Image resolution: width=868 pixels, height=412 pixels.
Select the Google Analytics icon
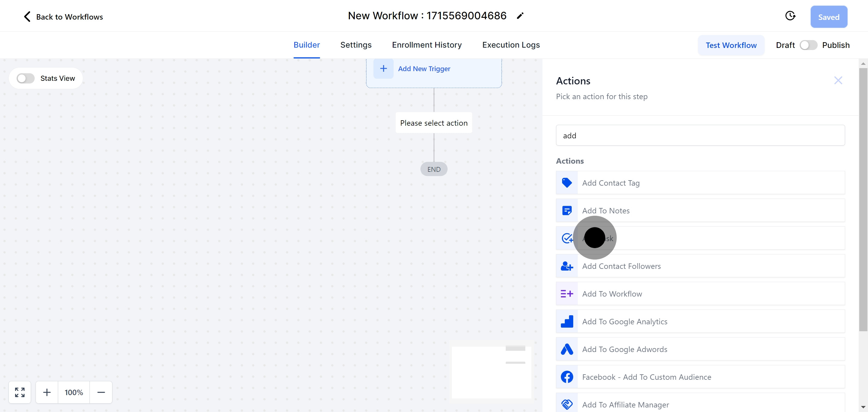(x=567, y=321)
